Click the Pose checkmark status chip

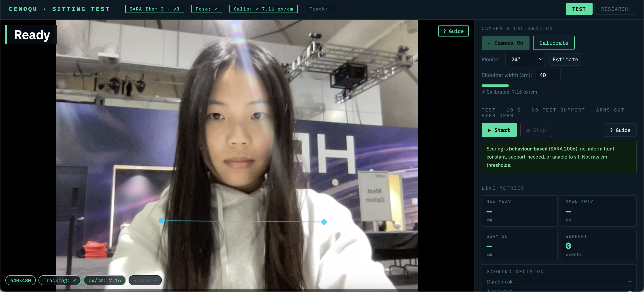pyautogui.click(x=206, y=9)
